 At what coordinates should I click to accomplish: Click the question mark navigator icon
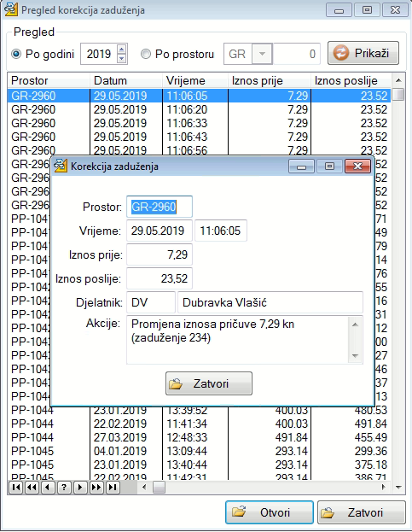(x=64, y=488)
